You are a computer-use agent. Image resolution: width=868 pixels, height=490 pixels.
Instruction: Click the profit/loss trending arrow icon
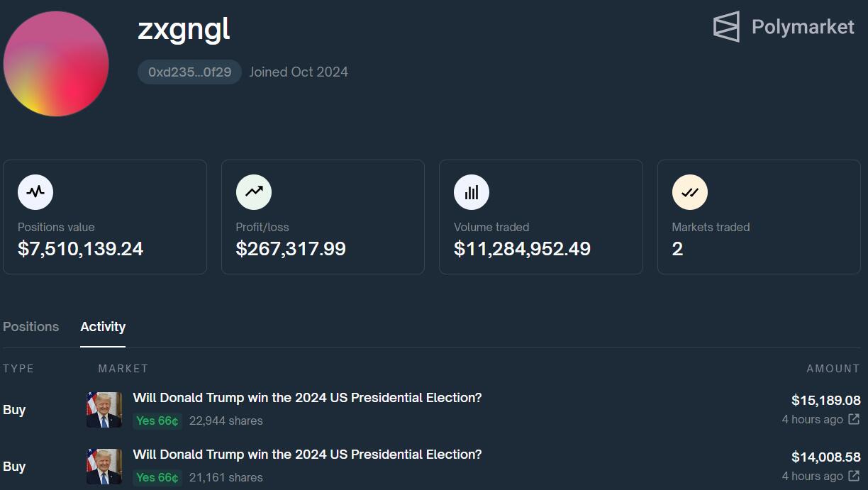(x=254, y=192)
